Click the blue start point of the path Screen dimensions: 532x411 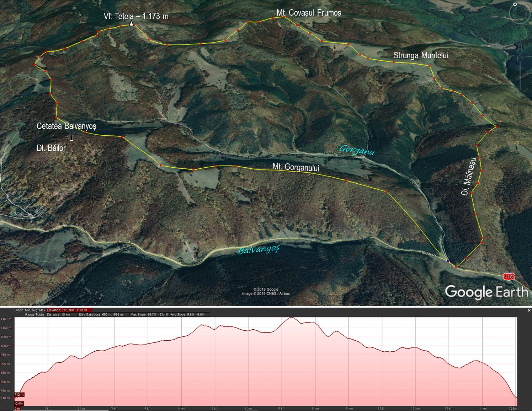tap(448, 261)
